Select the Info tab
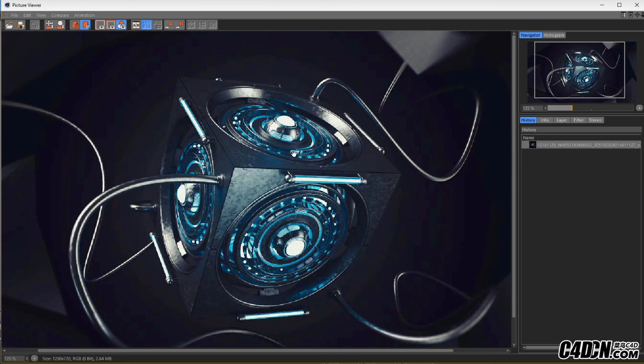 [x=545, y=120]
